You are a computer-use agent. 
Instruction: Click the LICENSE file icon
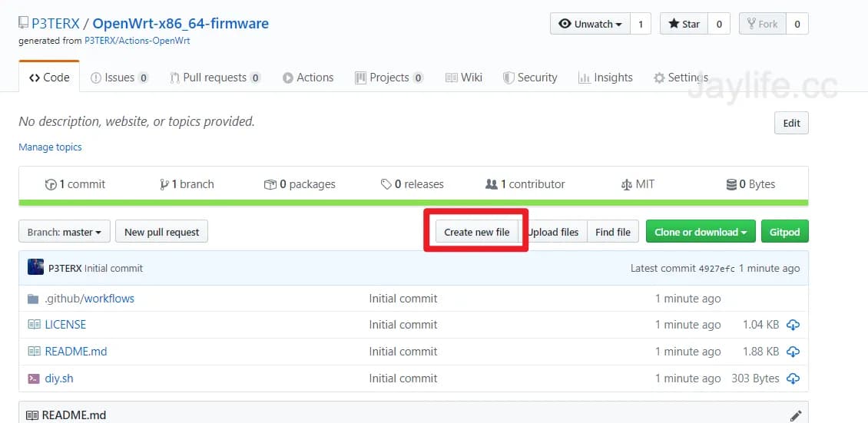(x=33, y=325)
